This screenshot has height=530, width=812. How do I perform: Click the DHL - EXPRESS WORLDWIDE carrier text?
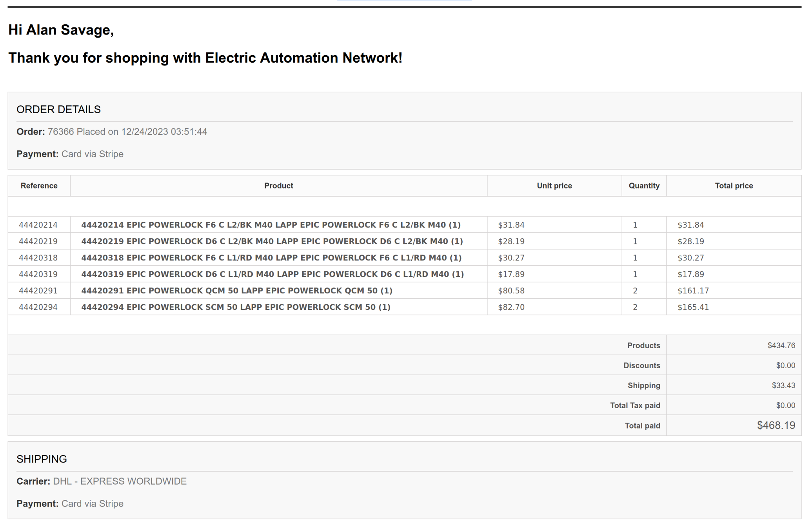[x=120, y=481]
